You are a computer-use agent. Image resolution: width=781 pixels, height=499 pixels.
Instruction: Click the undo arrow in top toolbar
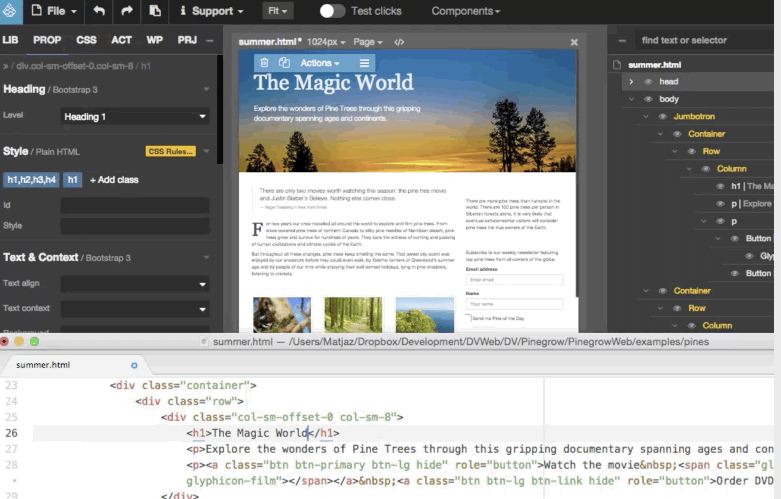pyautogui.click(x=99, y=11)
